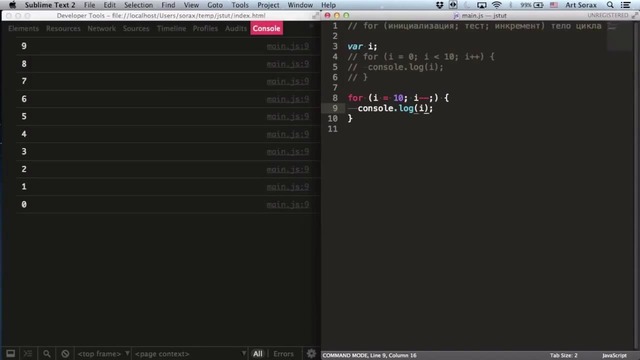The height and width of the screenshot is (360, 640).
Task: Select the Errors console filter
Action: (x=283, y=354)
